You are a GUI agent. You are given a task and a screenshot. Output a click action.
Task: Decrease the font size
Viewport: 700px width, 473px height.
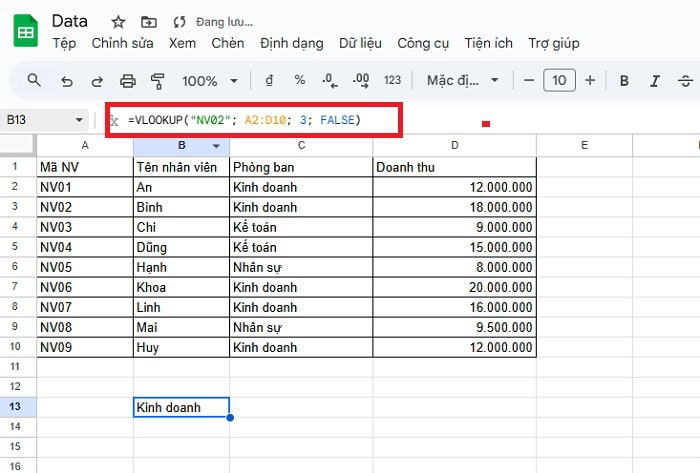point(527,80)
